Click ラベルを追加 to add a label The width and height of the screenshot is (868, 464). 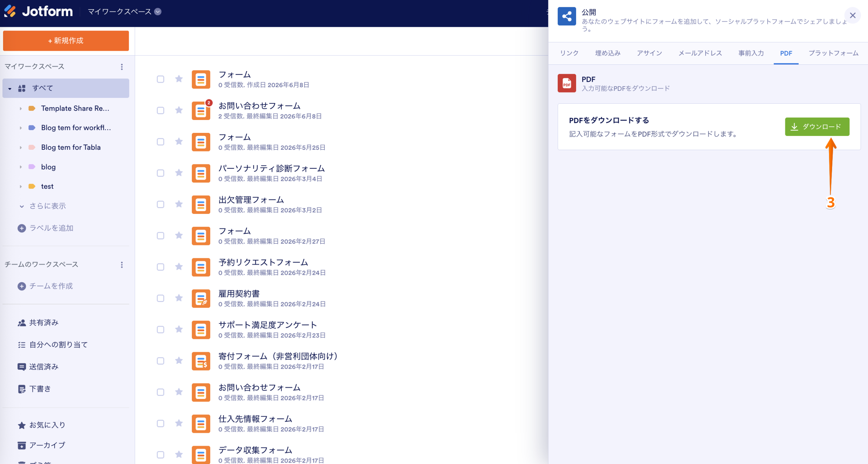click(x=45, y=228)
